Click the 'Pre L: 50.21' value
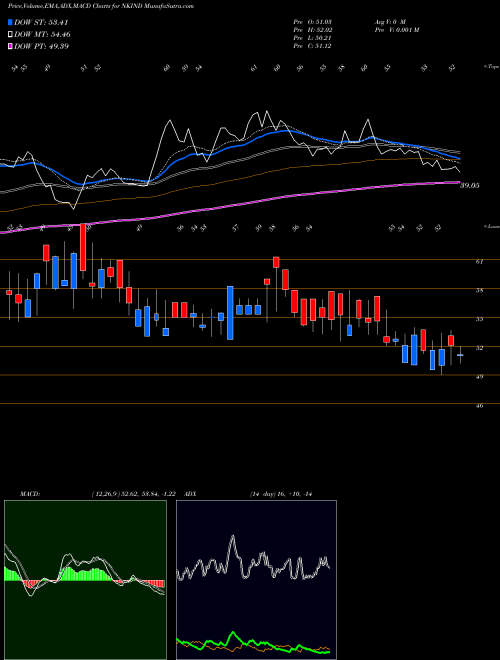500x660 pixels. pos(313,38)
